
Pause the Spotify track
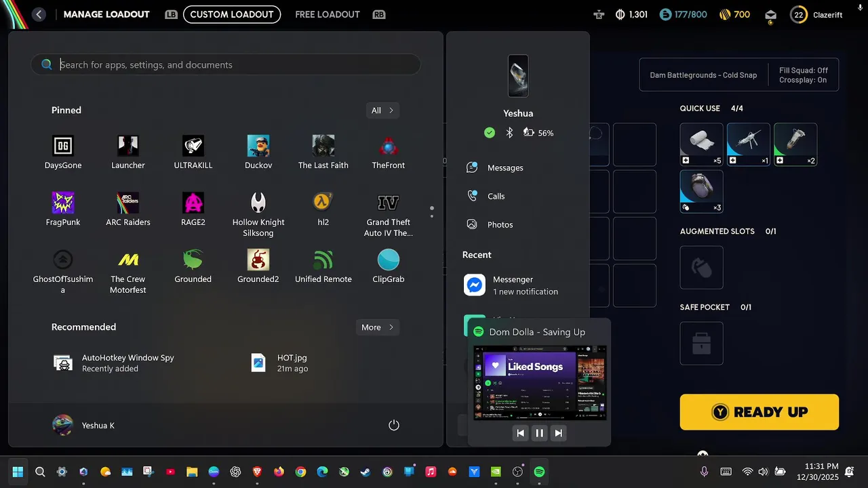[539, 433]
